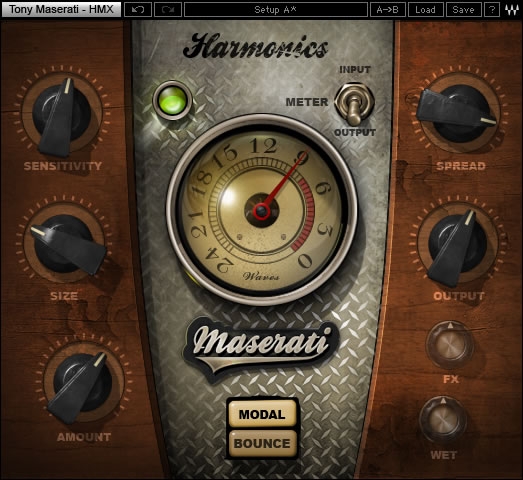
Task: Turn the small FX knob
Action: coord(450,345)
